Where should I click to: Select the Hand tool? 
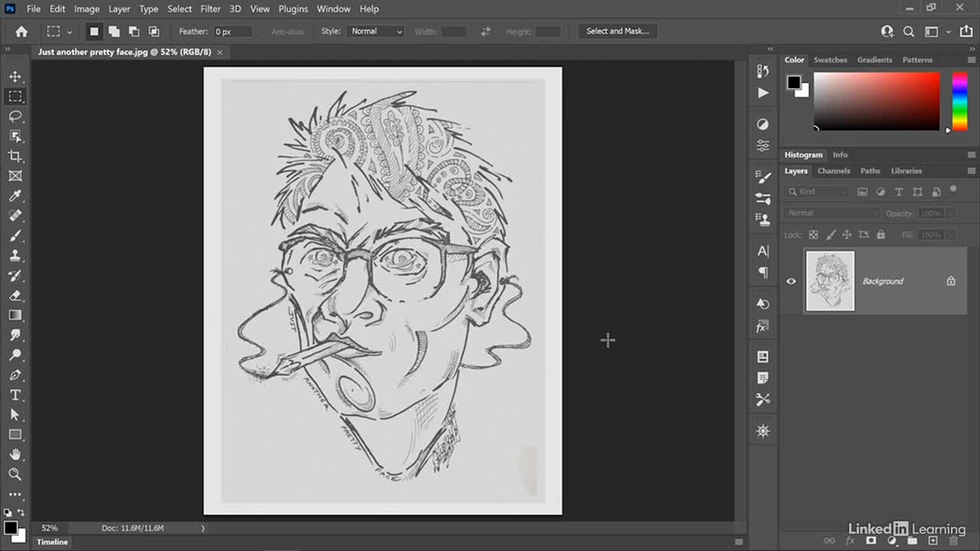point(15,455)
